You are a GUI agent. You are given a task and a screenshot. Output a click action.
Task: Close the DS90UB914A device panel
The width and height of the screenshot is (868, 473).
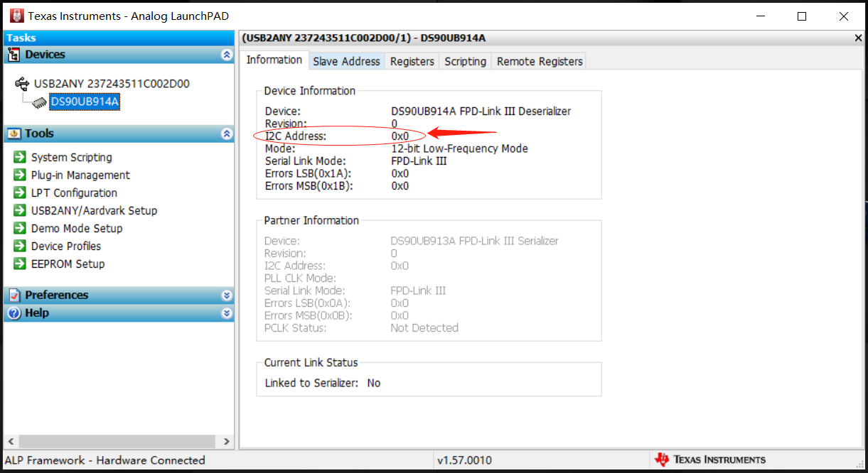pos(858,38)
